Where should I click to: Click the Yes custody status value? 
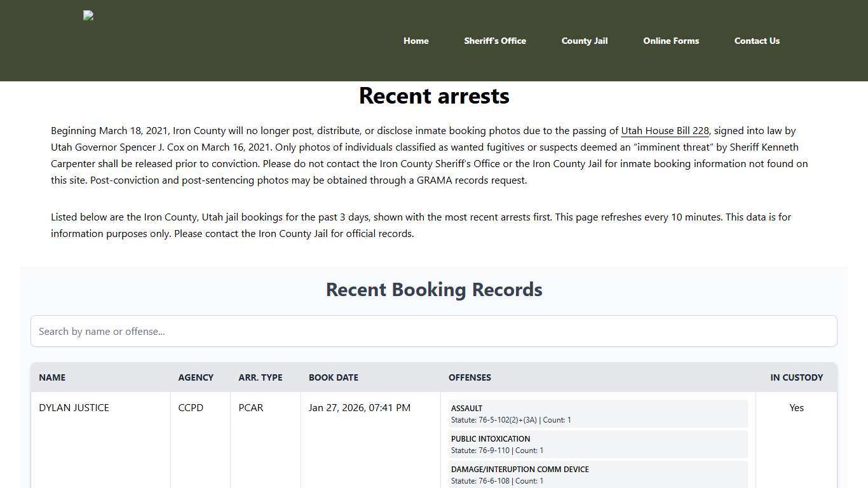point(796,407)
